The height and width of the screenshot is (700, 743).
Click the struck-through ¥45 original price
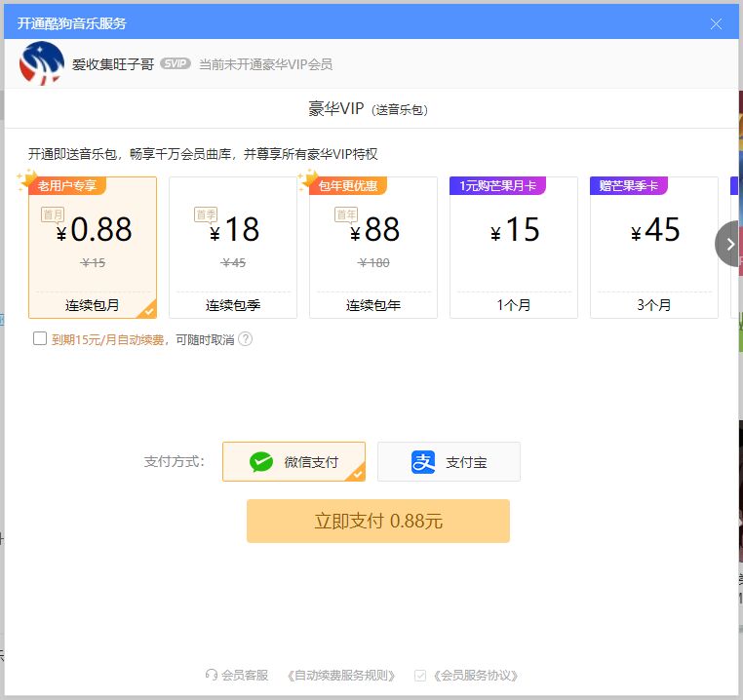233,262
